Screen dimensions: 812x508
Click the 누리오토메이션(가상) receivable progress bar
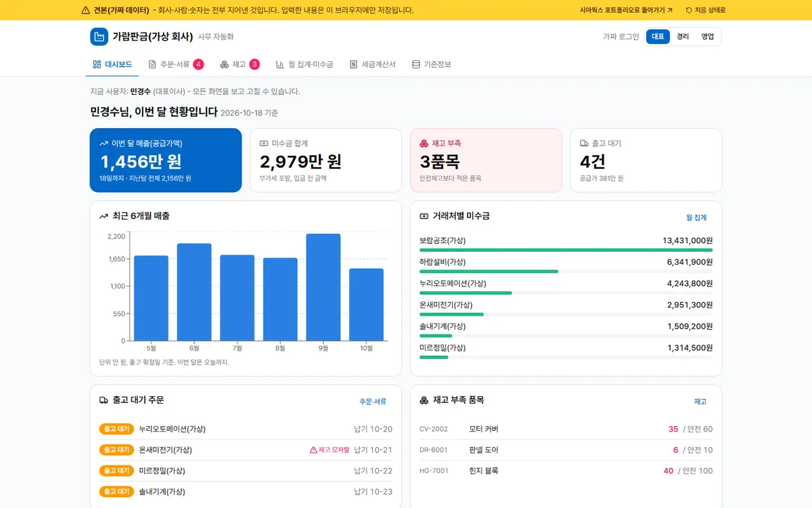[566, 293]
